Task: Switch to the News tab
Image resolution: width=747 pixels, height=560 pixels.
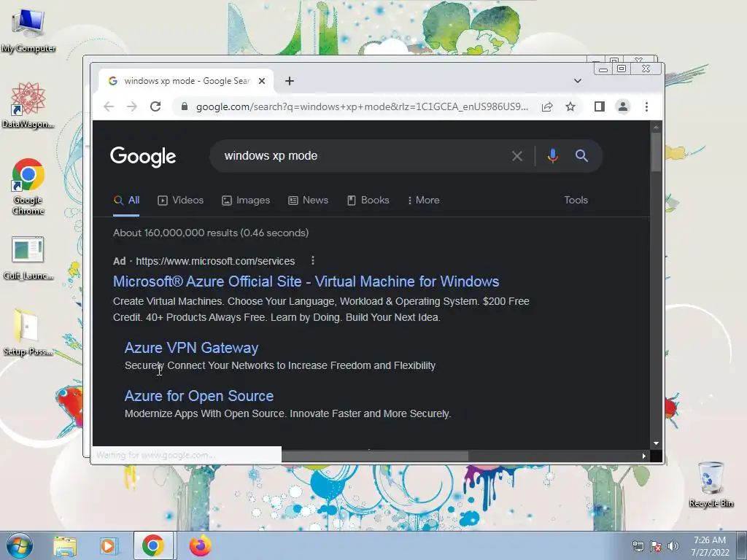Action: pos(309,201)
